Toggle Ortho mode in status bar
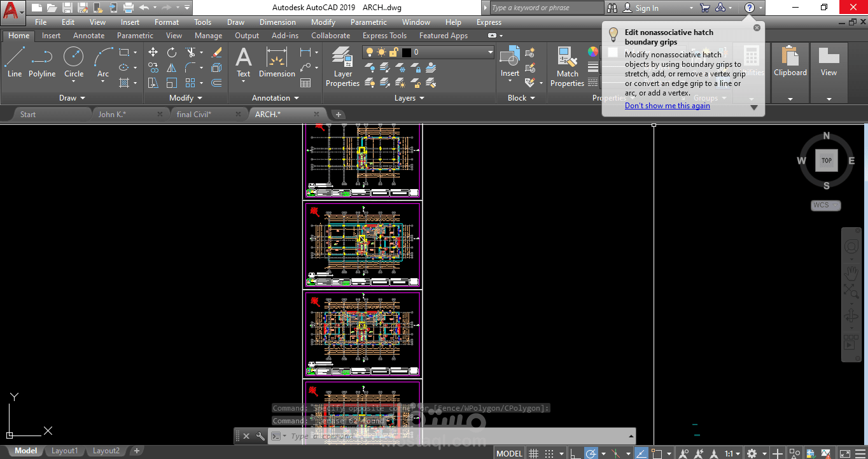This screenshot has height=459, width=868. click(575, 453)
